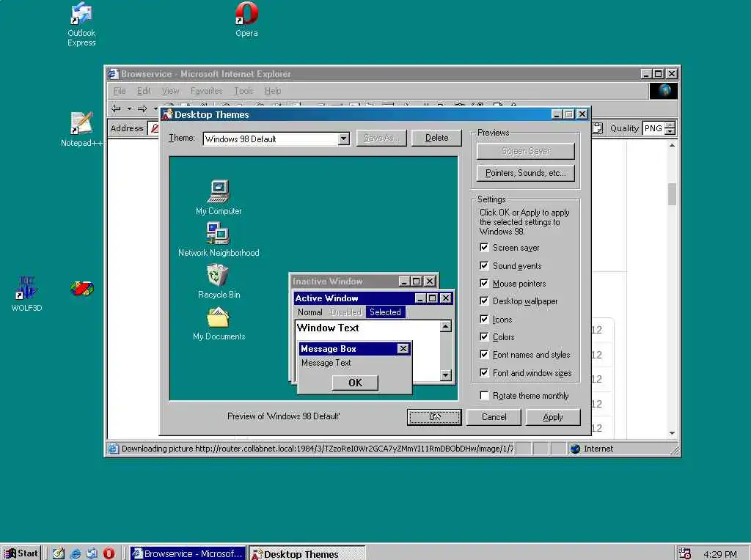Open the Theme dropdown list
Image resolution: width=751 pixels, height=560 pixels.
343,139
